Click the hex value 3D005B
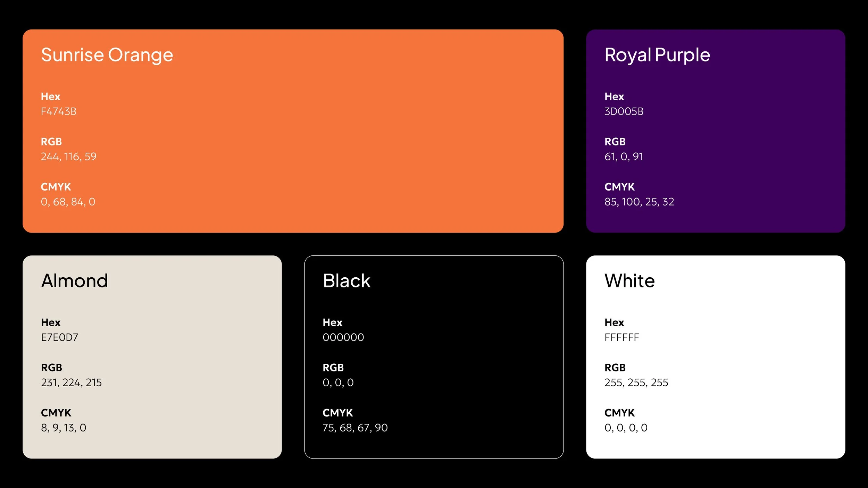The image size is (868, 488). (624, 112)
